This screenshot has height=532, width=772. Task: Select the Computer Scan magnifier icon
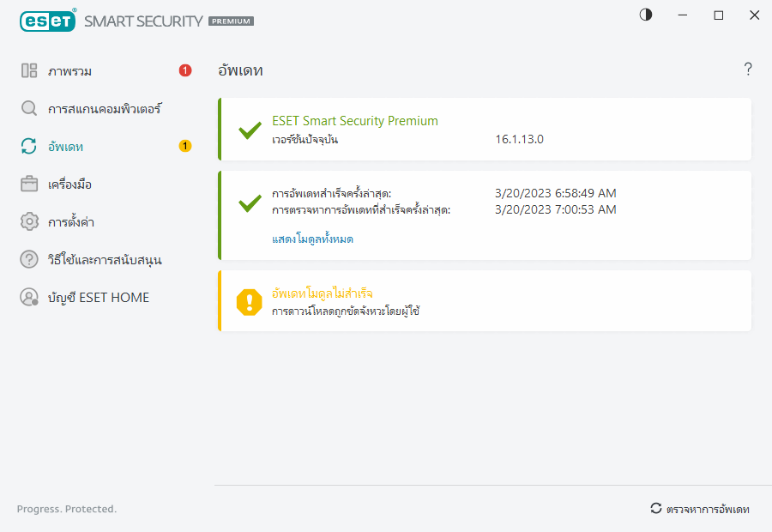tap(28, 108)
